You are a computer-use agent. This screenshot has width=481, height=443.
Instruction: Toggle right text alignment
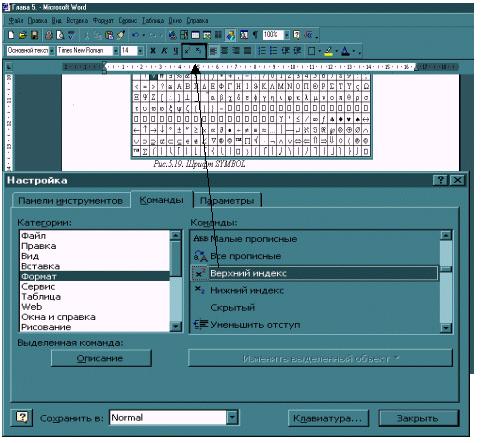(x=236, y=51)
